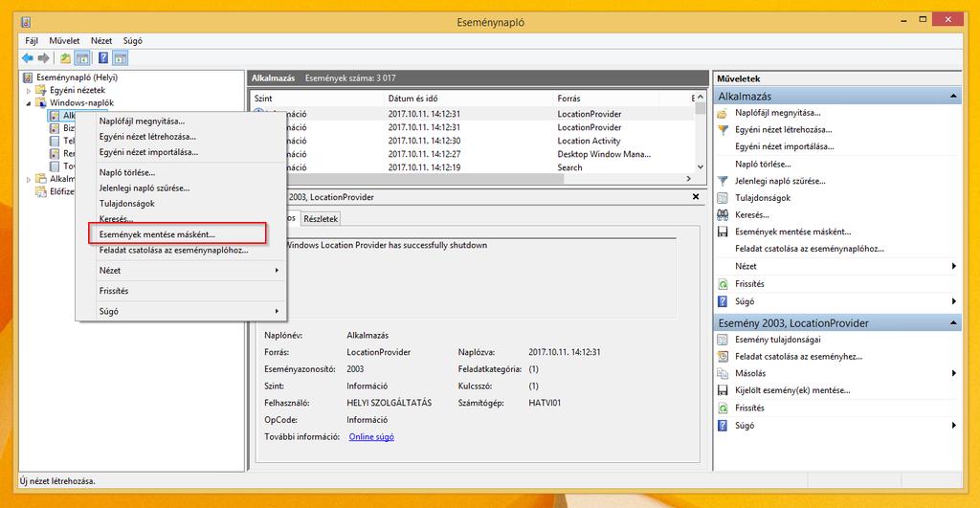Open the Másolás submenu arrow

click(954, 374)
